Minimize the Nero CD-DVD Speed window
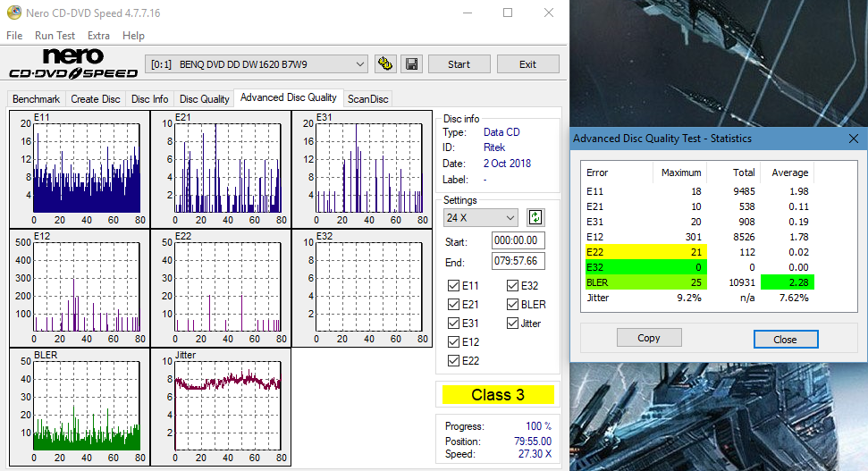Screen dimensions: 868x471 tap(468, 13)
